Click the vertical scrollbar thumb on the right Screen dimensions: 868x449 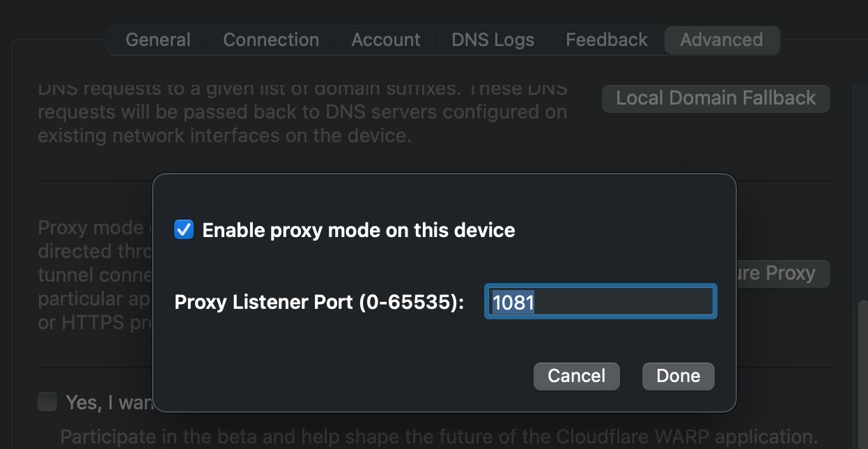862,374
